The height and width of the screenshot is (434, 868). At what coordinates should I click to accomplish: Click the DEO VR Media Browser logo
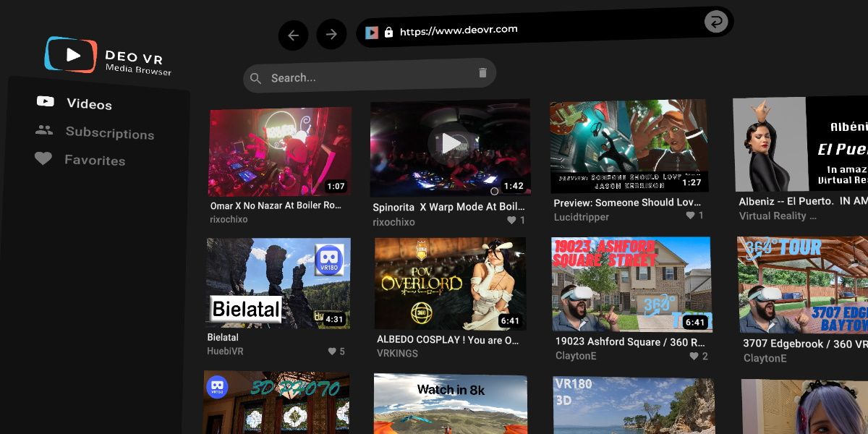pos(109,56)
